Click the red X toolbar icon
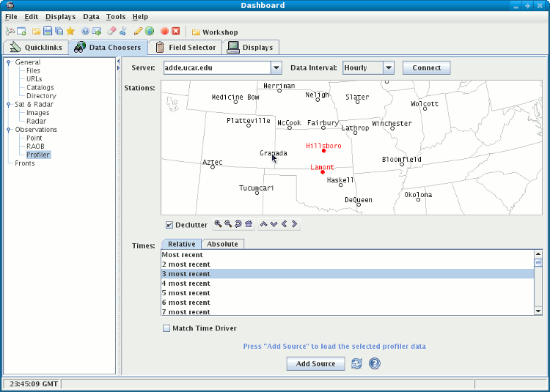The height and width of the screenshot is (392, 550). click(176, 32)
